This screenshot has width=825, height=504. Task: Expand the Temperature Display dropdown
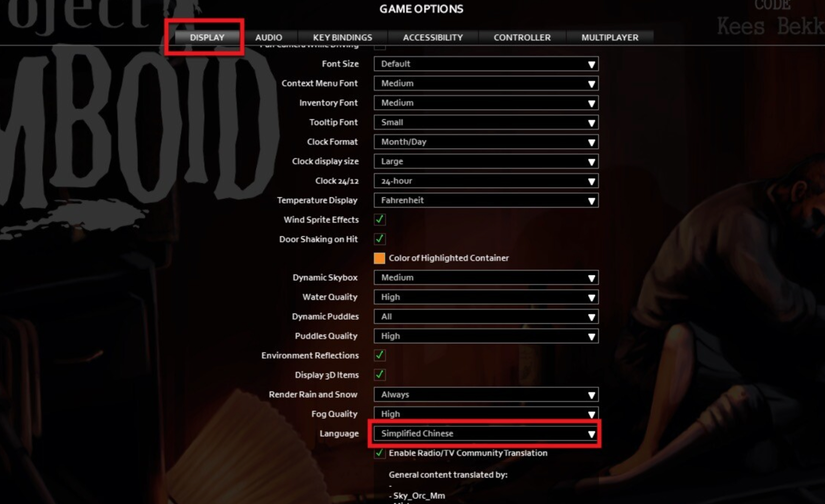pos(486,200)
